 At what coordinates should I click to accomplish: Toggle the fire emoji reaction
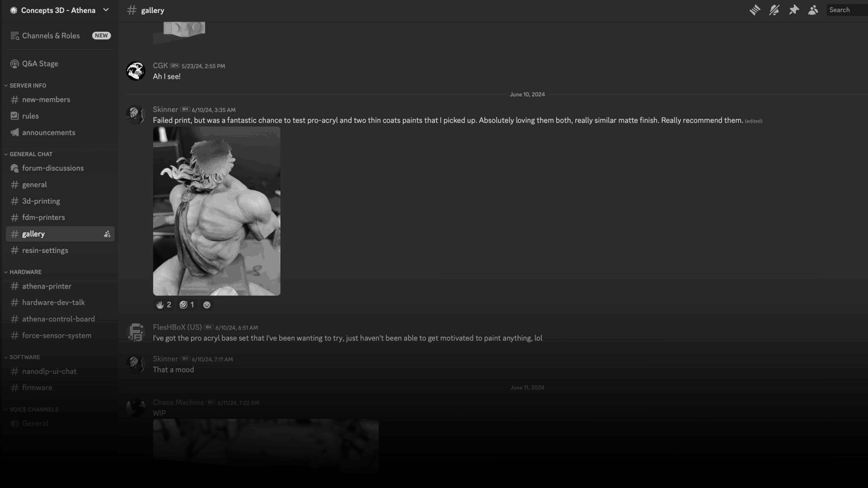[163, 305]
